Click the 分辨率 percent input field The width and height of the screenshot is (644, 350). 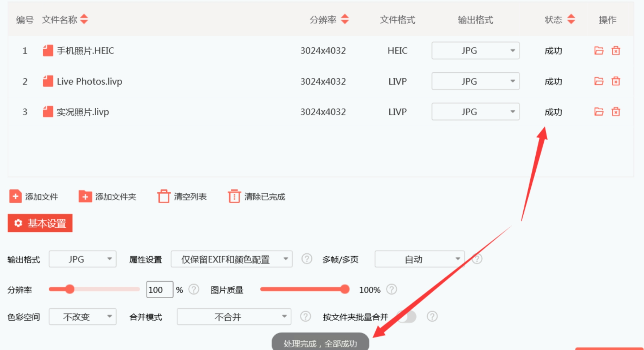point(159,290)
